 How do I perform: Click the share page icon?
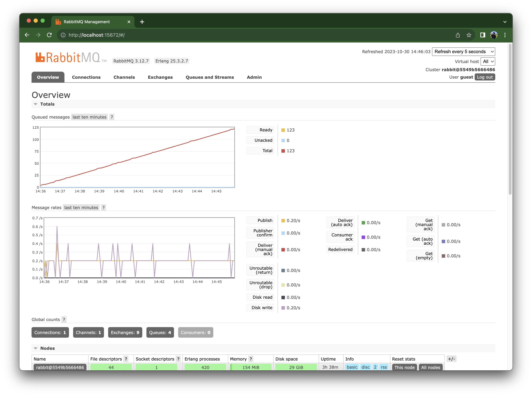click(x=458, y=35)
